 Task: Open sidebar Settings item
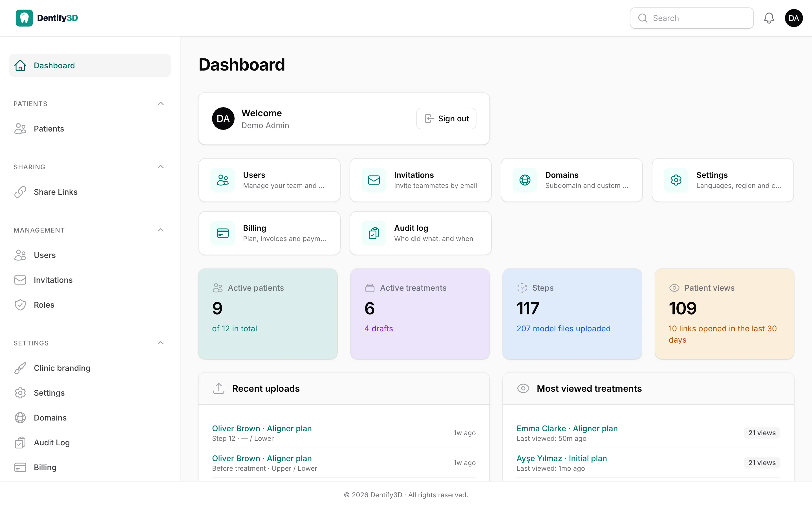coord(90,393)
